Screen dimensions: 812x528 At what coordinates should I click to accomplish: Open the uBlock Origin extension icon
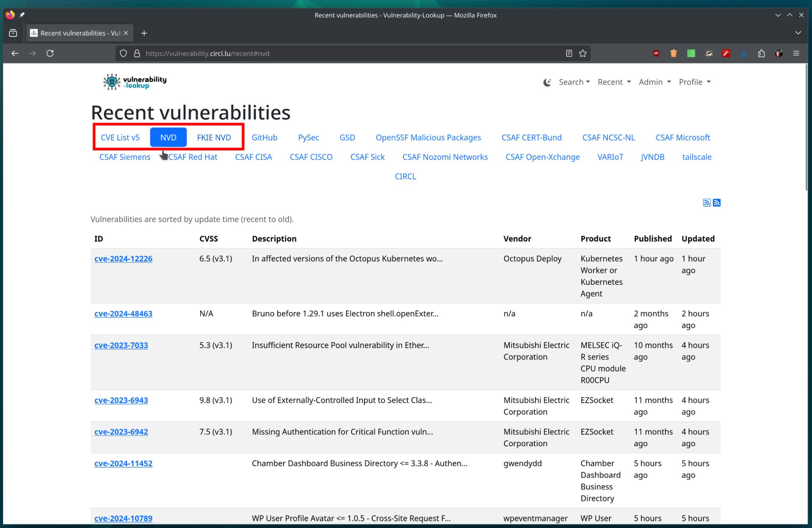(656, 53)
